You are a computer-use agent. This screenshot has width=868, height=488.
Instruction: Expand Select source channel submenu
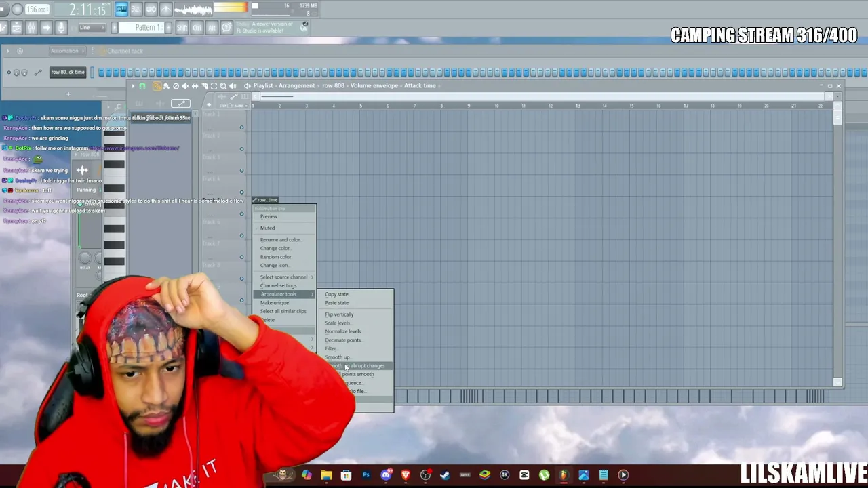[284, 277]
